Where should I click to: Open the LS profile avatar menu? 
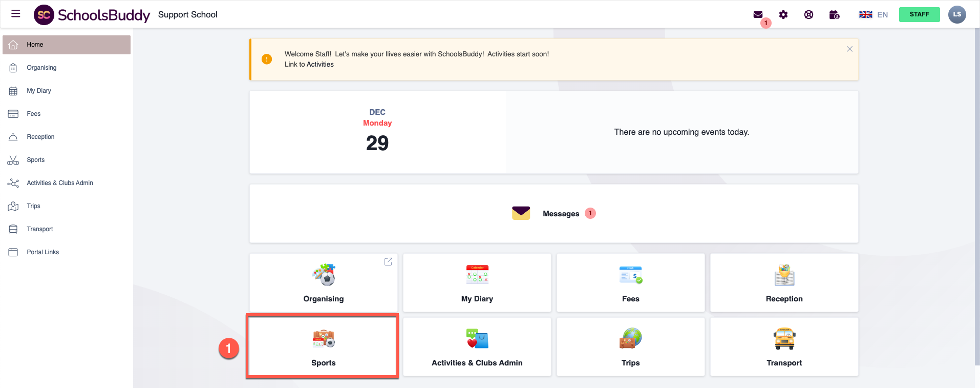pos(957,14)
